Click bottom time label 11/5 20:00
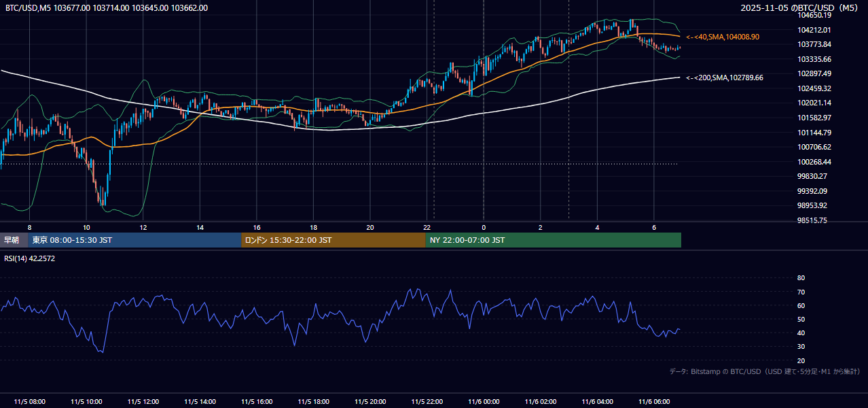868x408 pixels. click(370, 401)
